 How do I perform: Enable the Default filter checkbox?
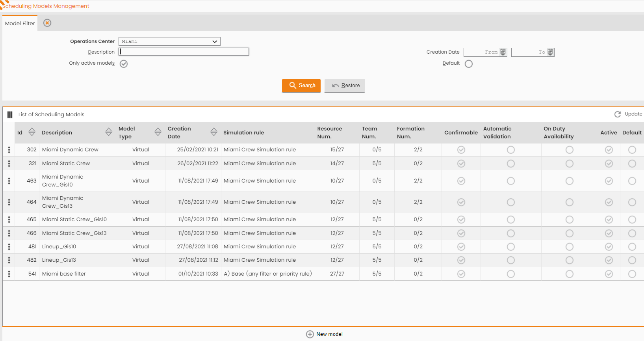[469, 63]
